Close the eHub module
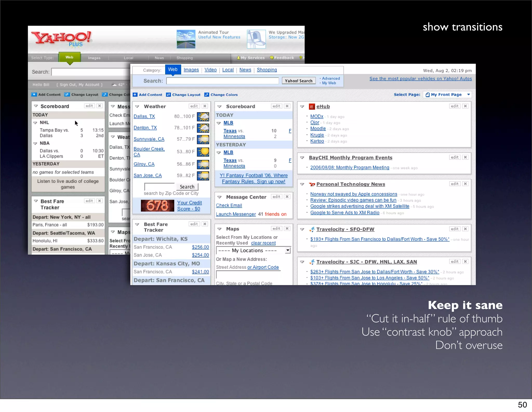Image resolution: width=532 pixels, height=412 pixels. click(x=465, y=106)
